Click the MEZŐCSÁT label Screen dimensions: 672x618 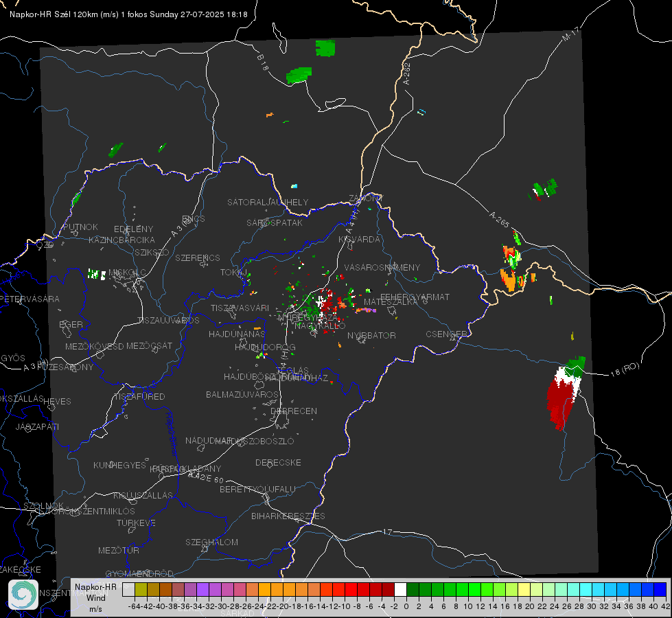(x=149, y=345)
